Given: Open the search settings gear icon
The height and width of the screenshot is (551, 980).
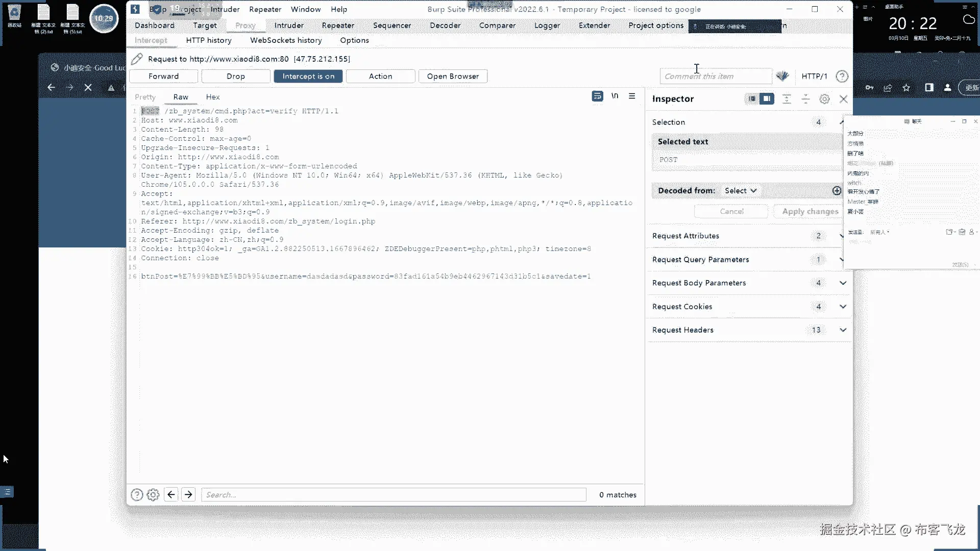Looking at the screenshot, I should [153, 494].
